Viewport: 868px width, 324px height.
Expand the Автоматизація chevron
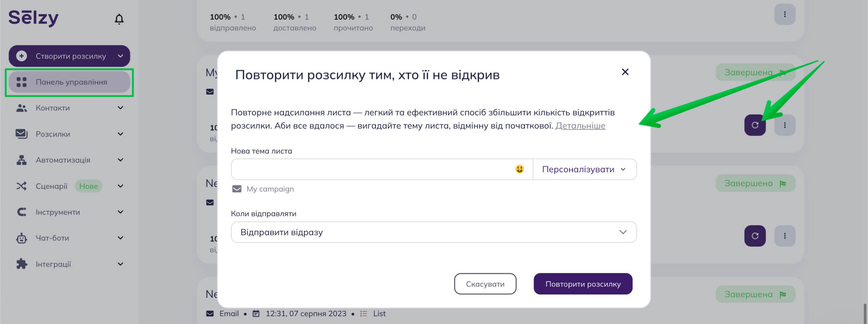(120, 160)
